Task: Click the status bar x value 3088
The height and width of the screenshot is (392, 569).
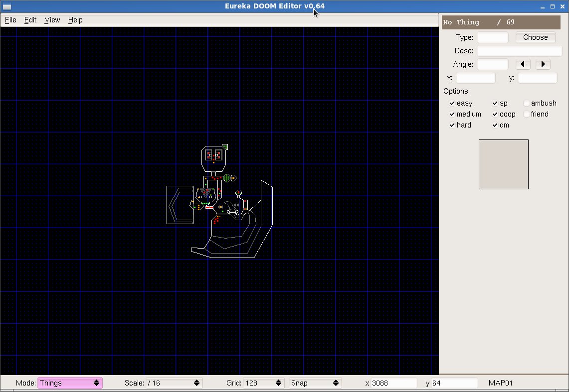Action: coord(394,383)
